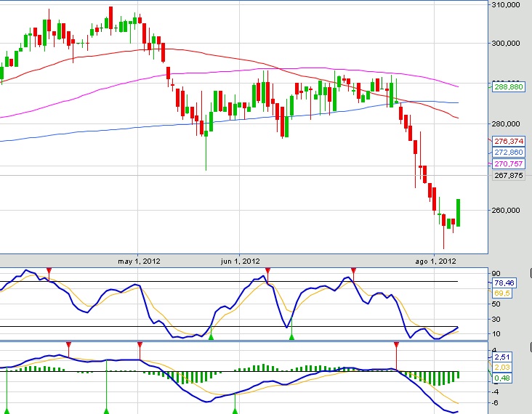This screenshot has height=414, width=532.
Task: Click the first red sell marker in the stochastic panel
Action: click(x=49, y=271)
